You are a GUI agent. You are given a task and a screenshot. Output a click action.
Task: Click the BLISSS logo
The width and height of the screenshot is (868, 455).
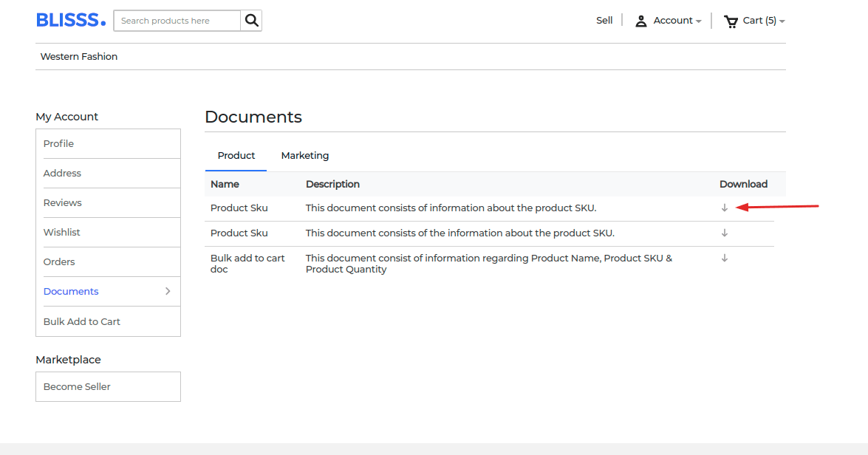(x=71, y=21)
